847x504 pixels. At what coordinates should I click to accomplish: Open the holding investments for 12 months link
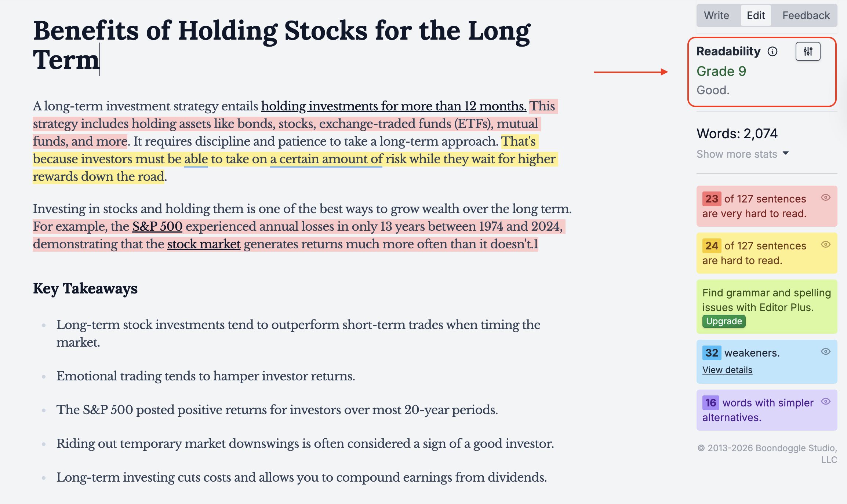[393, 106]
